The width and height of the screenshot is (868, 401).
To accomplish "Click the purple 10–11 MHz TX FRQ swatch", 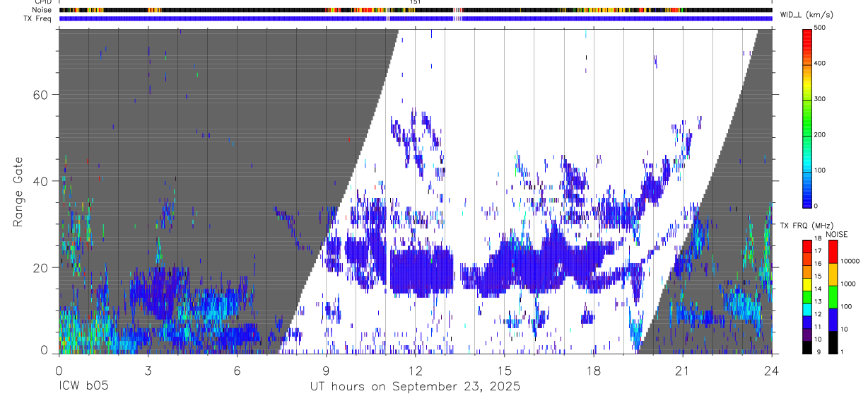I will point(807,333).
